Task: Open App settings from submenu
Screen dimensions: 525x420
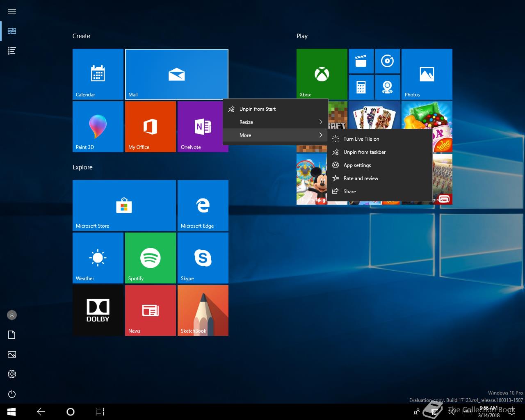Action: point(379,165)
